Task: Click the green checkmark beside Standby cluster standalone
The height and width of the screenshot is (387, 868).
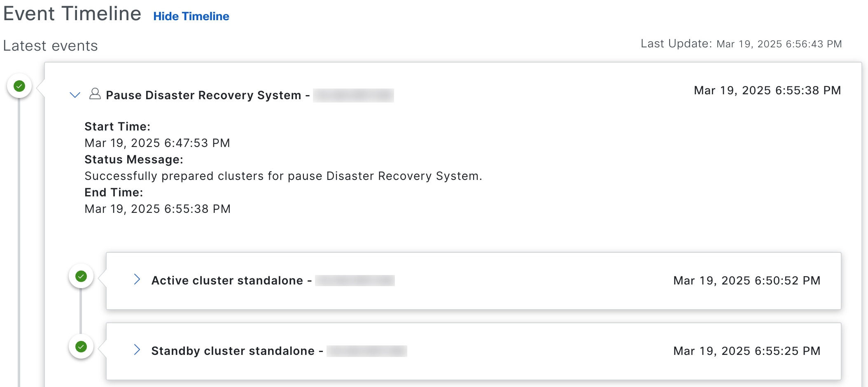Action: [81, 347]
